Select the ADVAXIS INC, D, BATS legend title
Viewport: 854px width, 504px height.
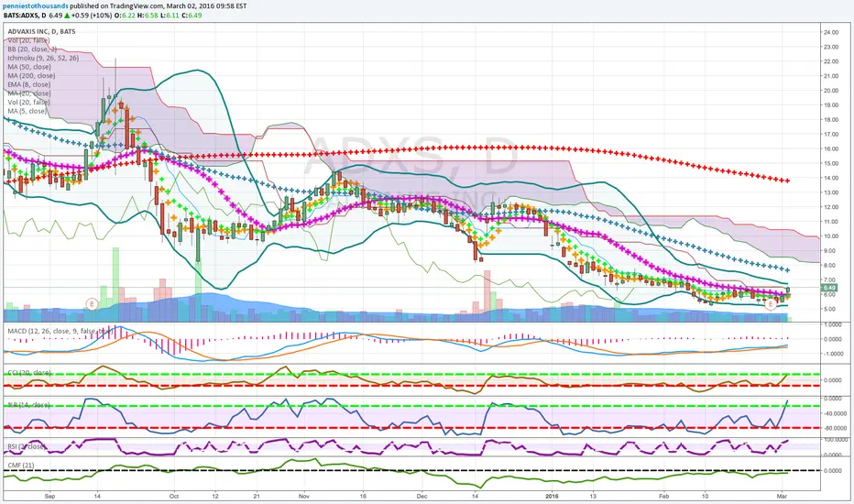point(41,31)
